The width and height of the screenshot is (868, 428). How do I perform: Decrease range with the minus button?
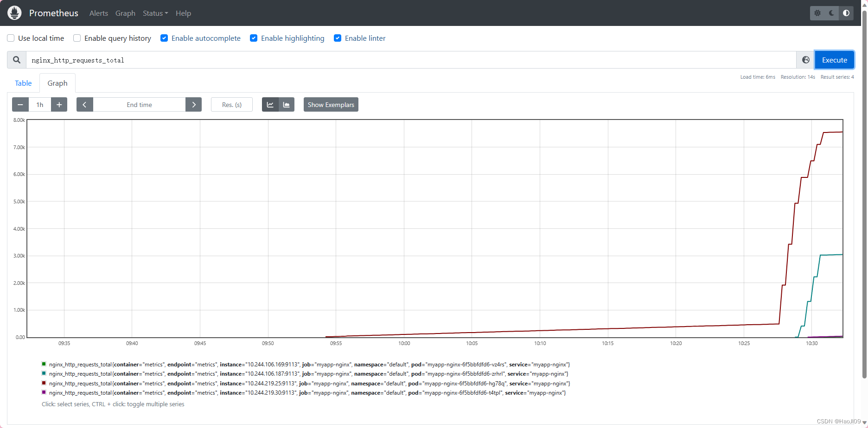(x=20, y=105)
